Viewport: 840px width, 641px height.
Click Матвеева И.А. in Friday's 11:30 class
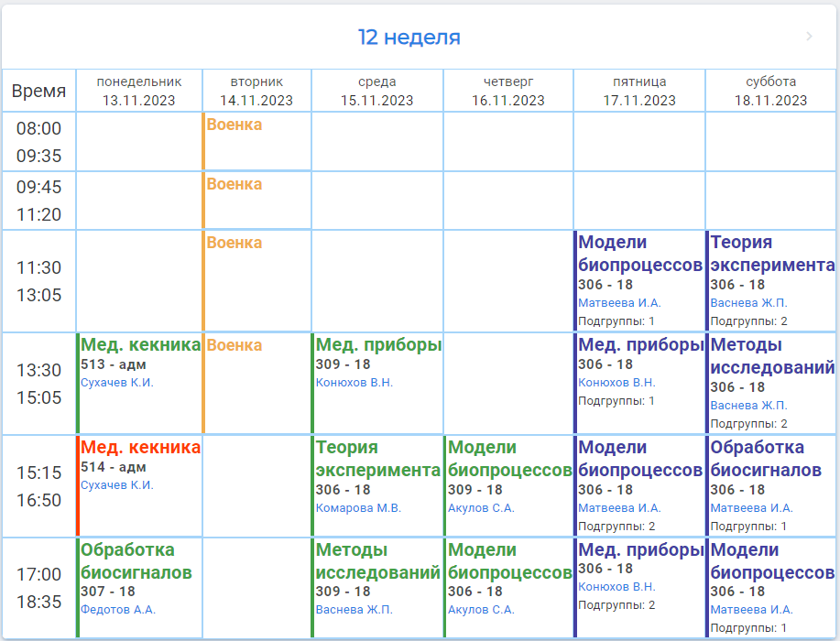tap(619, 303)
